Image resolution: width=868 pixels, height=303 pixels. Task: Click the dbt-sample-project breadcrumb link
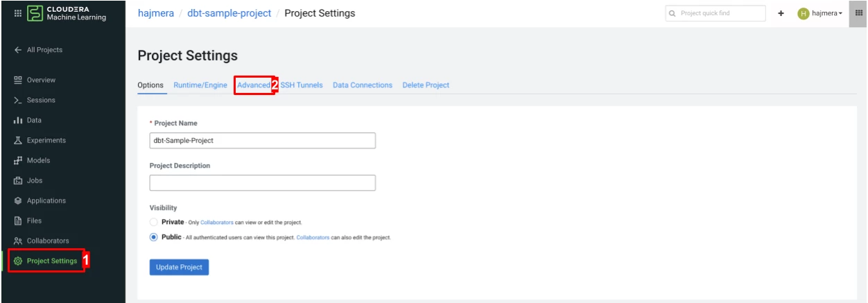[229, 13]
